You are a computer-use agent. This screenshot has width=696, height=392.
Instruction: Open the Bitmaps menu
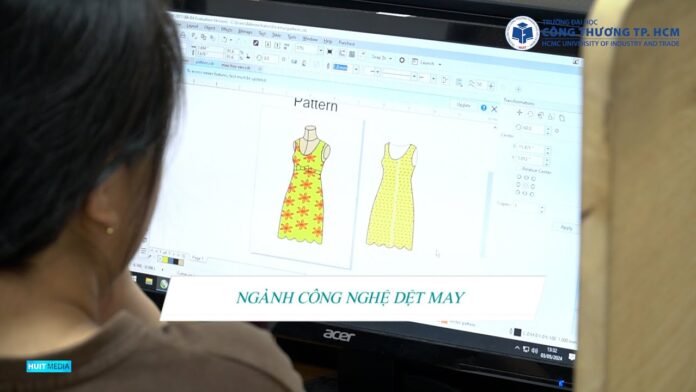[245, 32]
